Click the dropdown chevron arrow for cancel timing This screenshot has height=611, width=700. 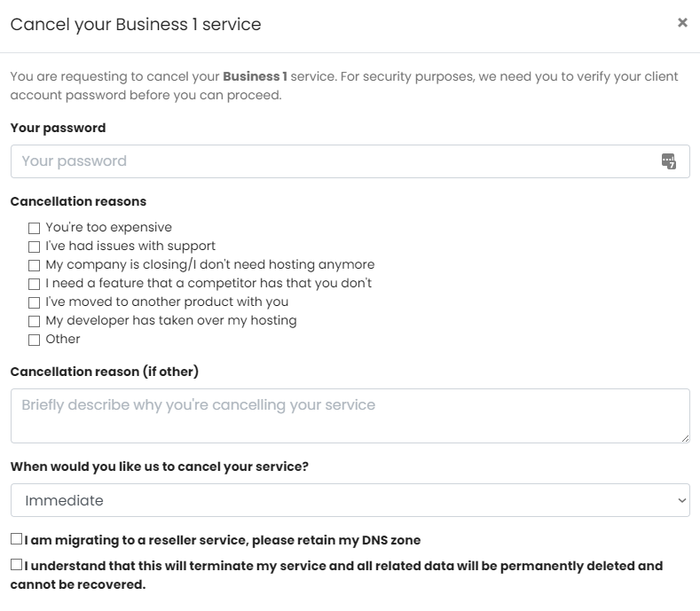point(681,501)
